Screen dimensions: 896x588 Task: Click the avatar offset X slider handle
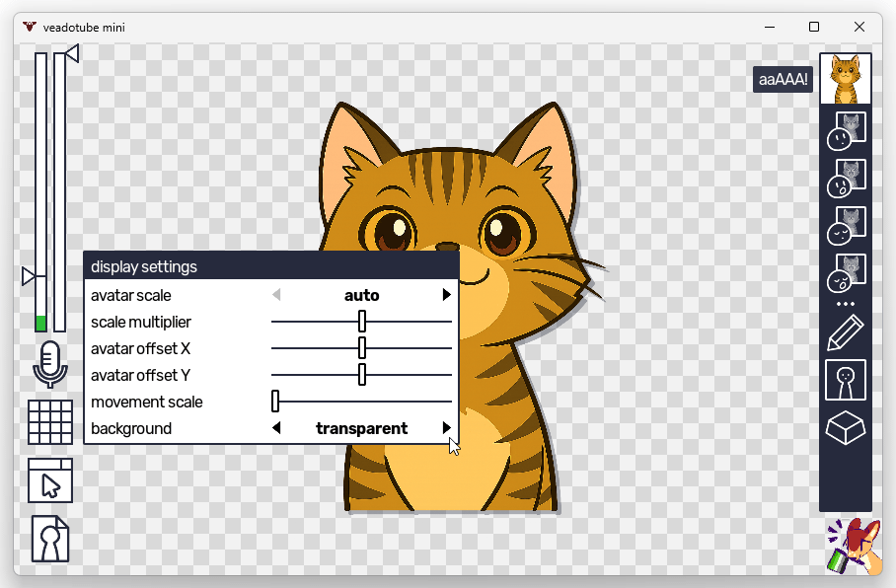point(362,348)
